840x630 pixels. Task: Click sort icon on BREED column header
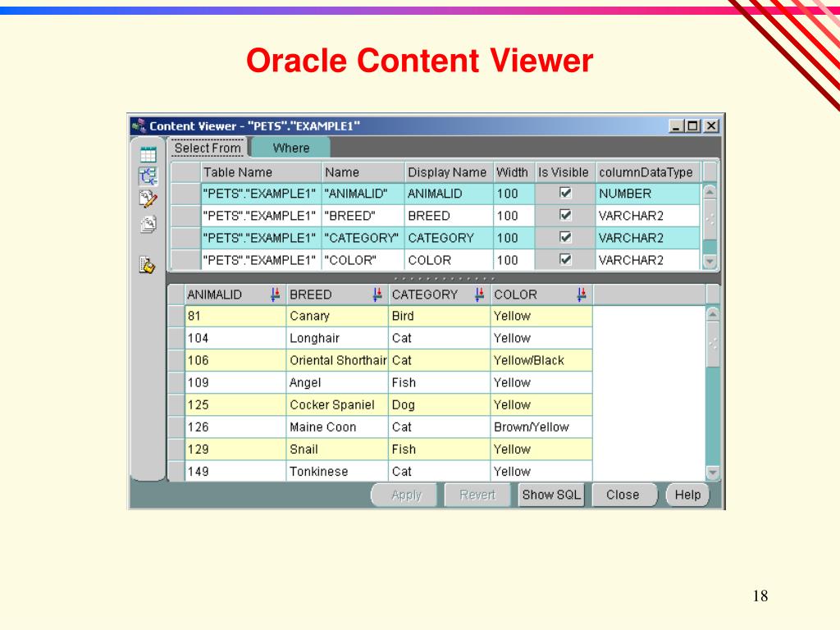(377, 294)
